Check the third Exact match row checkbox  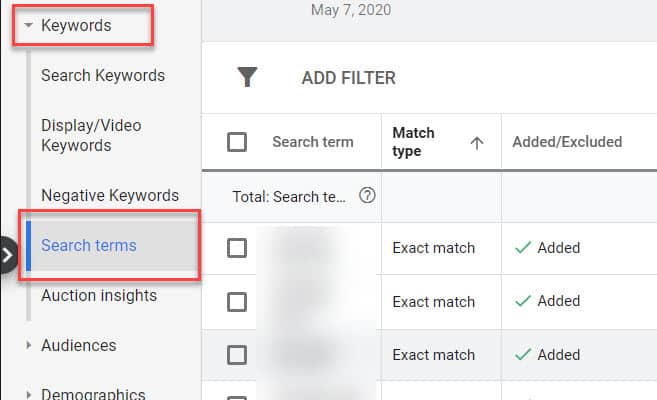237,355
